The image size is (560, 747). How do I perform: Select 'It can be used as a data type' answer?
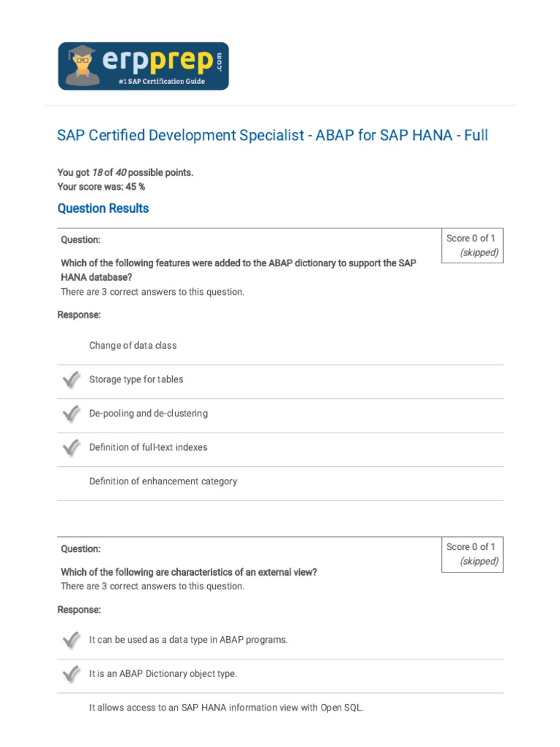click(x=188, y=640)
